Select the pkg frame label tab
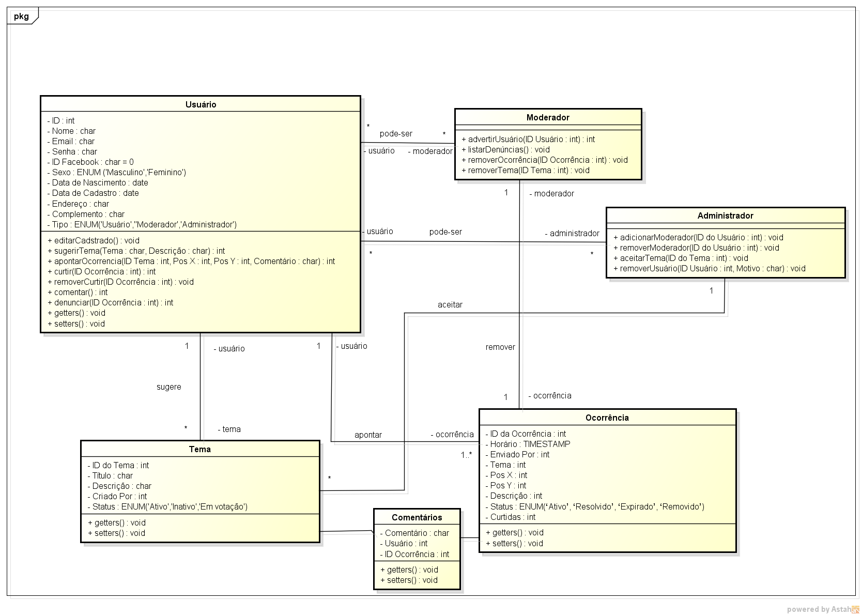The width and height of the screenshot is (862, 616). (22, 17)
